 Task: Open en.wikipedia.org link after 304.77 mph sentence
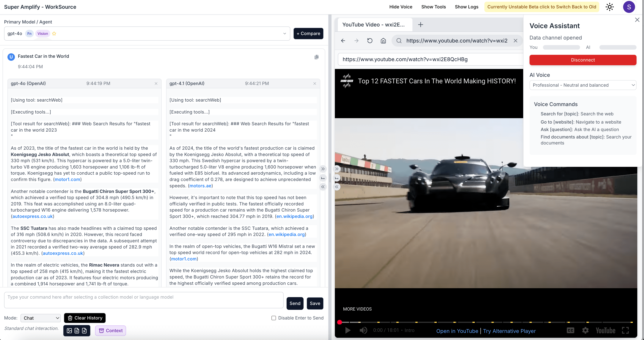point(294,216)
